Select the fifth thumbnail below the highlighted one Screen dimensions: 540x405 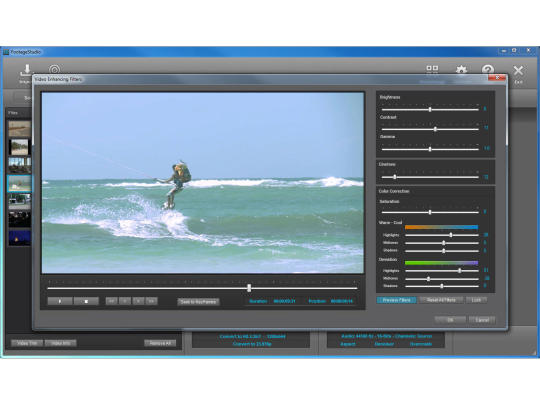[x=20, y=201]
